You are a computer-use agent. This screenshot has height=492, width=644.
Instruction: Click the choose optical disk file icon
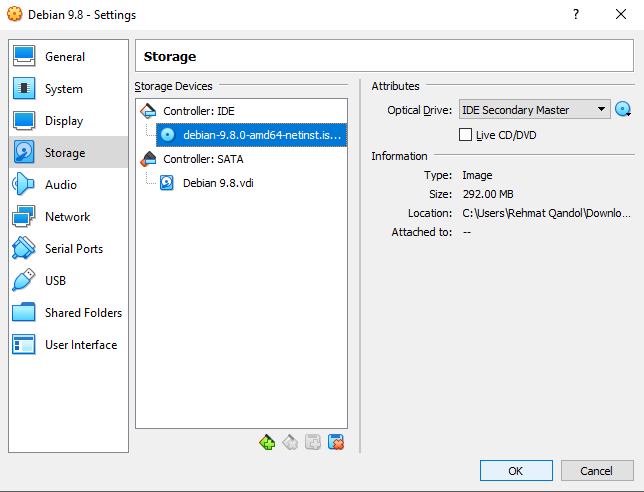point(624,110)
